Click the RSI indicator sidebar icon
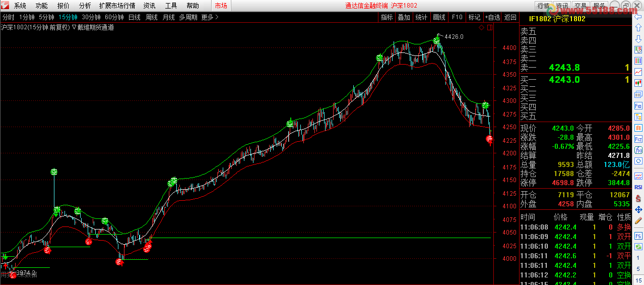 638,187
